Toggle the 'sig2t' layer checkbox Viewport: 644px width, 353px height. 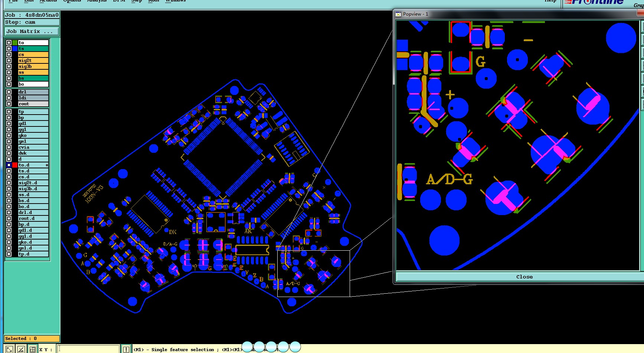[9, 60]
